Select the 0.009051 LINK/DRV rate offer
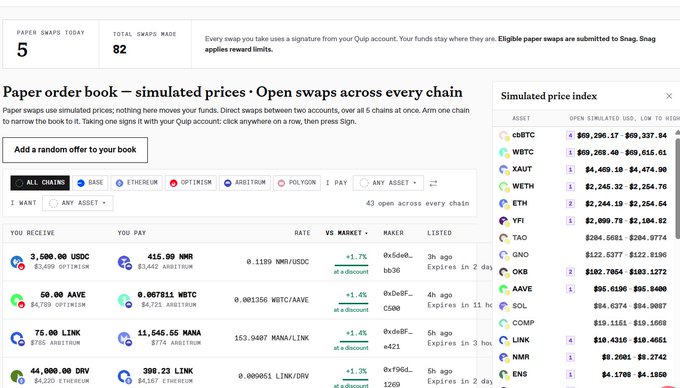 tap(247, 373)
